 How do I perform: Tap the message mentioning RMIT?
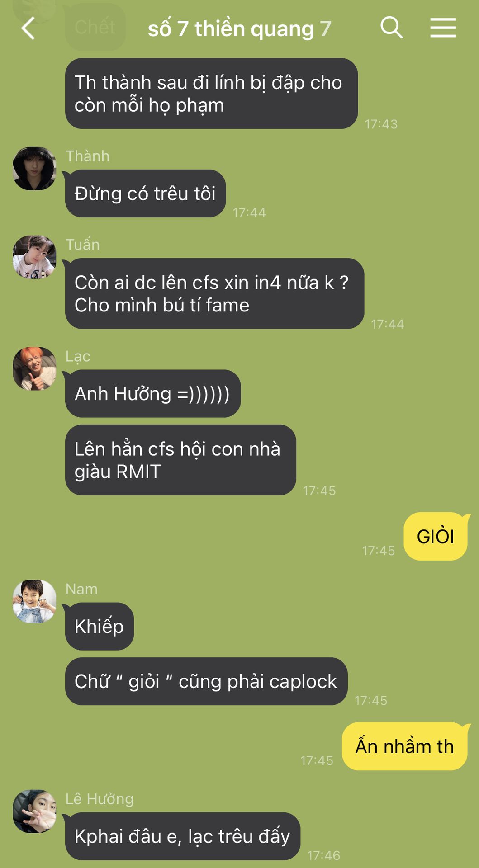(180, 460)
